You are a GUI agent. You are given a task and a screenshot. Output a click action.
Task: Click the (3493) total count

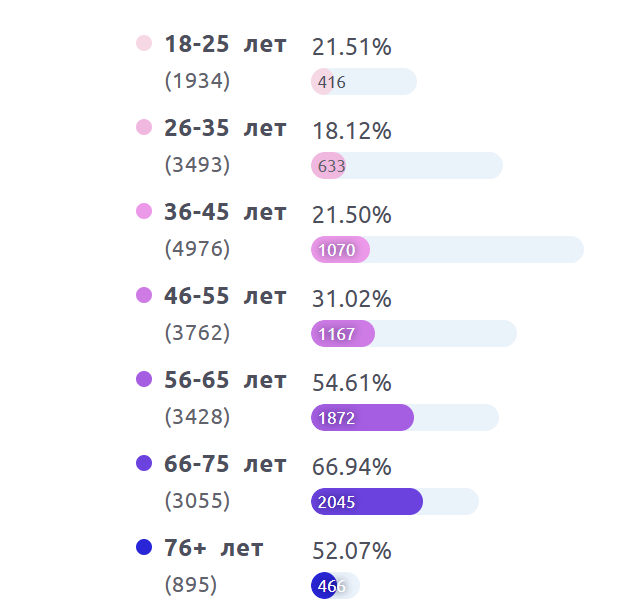pyautogui.click(x=197, y=164)
